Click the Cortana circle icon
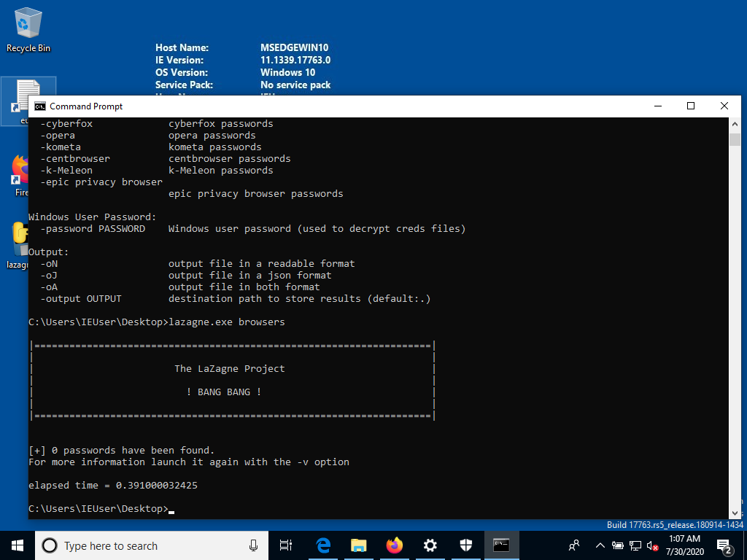 pyautogui.click(x=50, y=545)
